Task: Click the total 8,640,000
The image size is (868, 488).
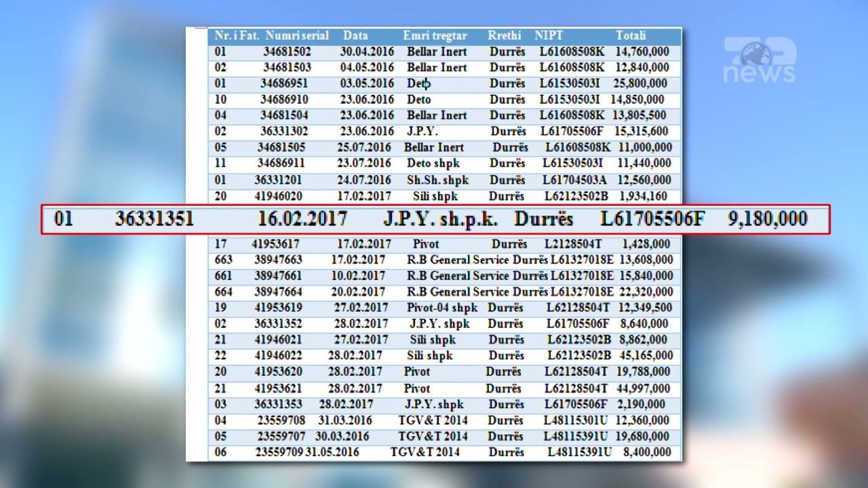Action: click(644, 324)
